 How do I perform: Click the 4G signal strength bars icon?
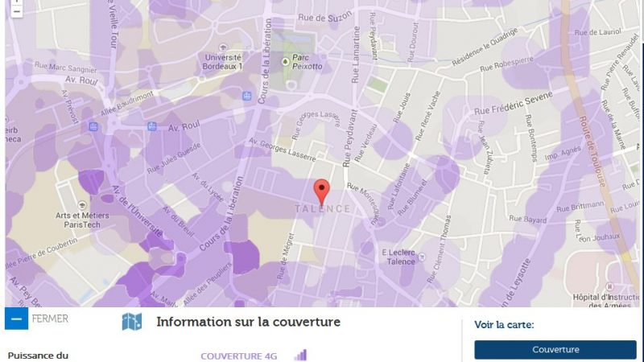(300, 355)
